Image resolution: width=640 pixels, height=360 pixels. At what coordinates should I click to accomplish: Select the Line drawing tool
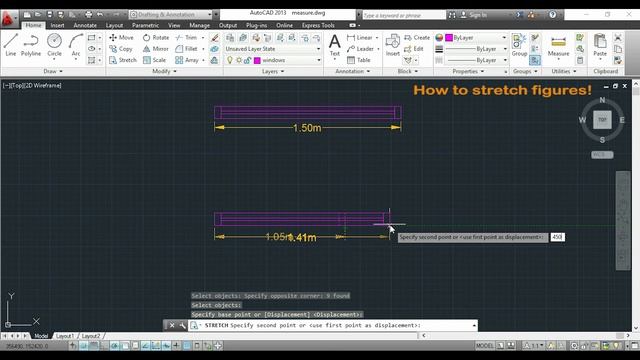click(11, 45)
